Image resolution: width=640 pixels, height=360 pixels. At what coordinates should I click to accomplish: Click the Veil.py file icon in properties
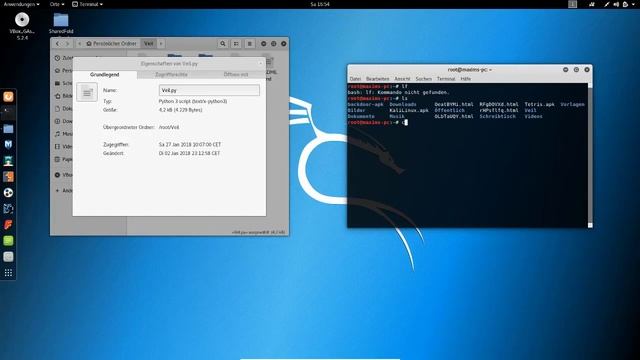click(87, 93)
